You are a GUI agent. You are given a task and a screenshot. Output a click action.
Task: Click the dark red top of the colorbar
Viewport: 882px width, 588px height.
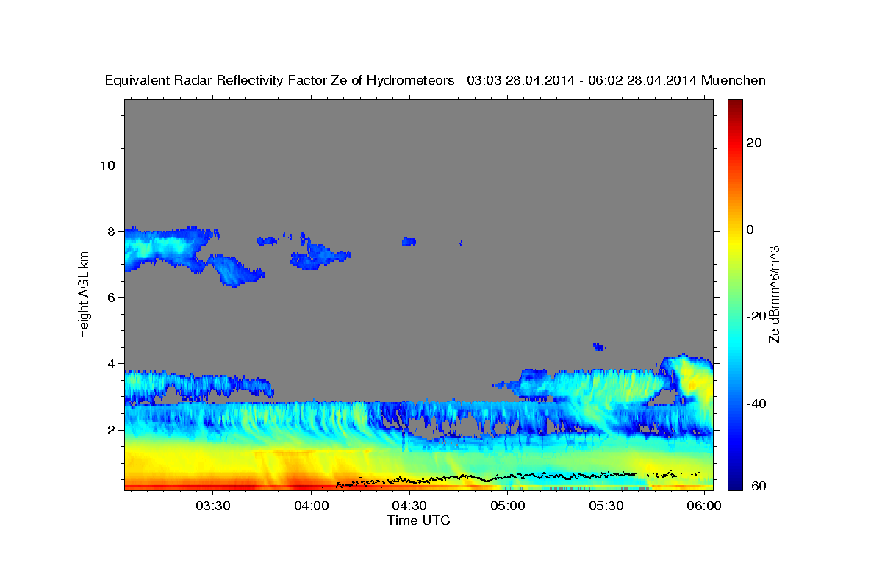[x=735, y=107]
